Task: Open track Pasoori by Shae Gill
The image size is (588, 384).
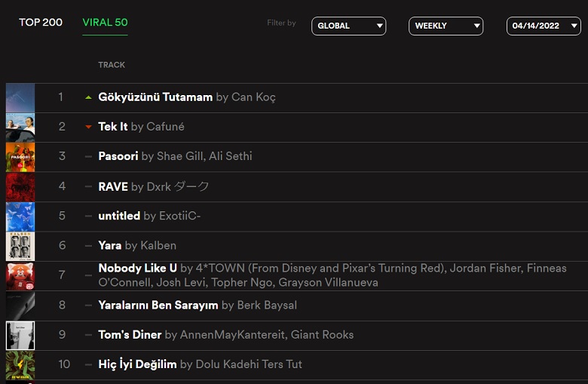Action: pyautogui.click(x=175, y=156)
